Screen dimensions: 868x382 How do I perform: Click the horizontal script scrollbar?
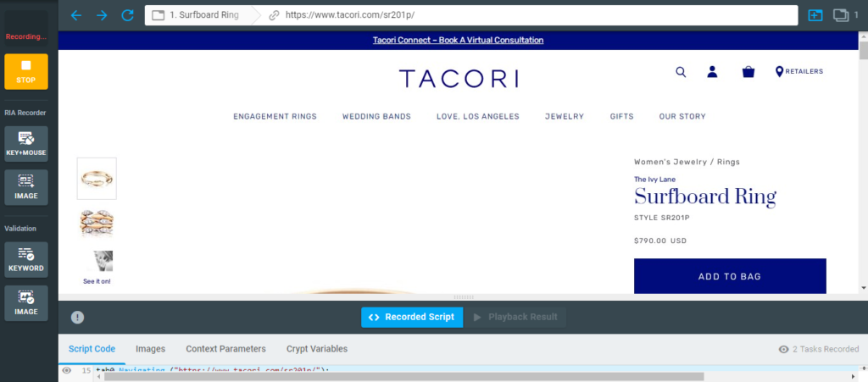click(404, 377)
